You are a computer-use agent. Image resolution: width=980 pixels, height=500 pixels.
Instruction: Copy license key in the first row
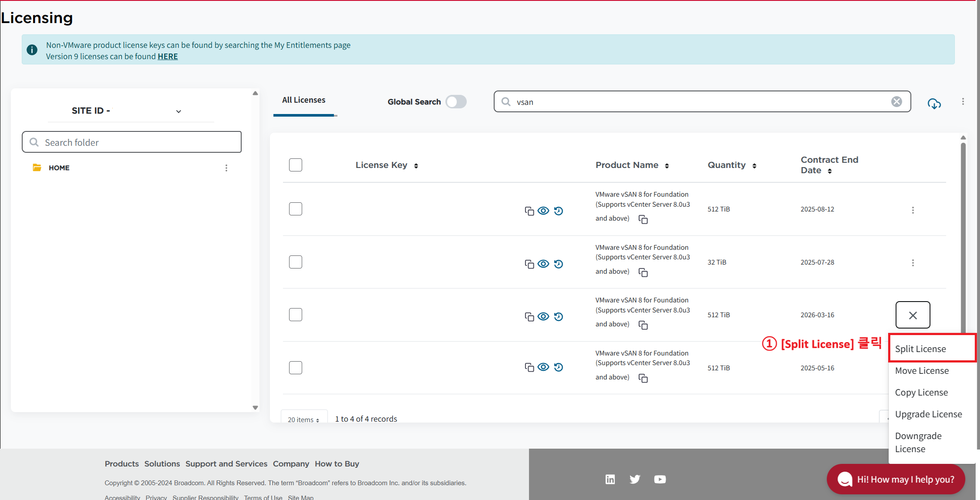pos(529,211)
